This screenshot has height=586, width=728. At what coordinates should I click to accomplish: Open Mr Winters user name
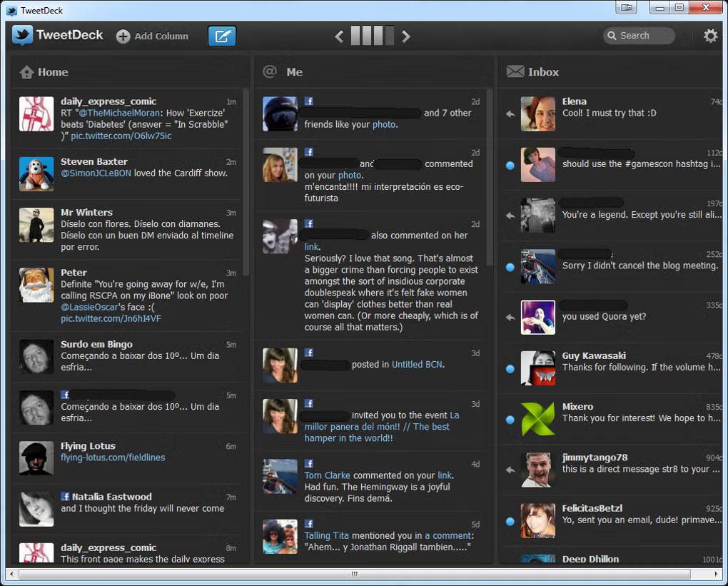87,212
